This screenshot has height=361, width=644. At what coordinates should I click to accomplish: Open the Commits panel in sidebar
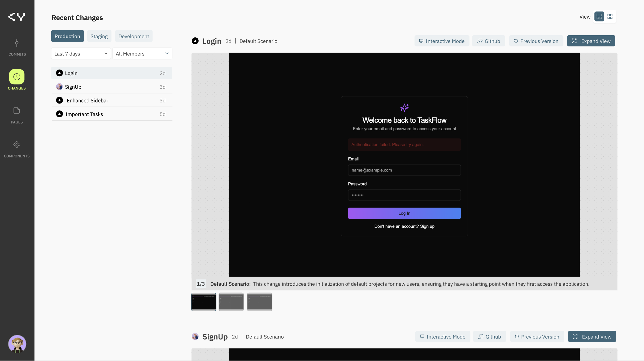(x=17, y=47)
